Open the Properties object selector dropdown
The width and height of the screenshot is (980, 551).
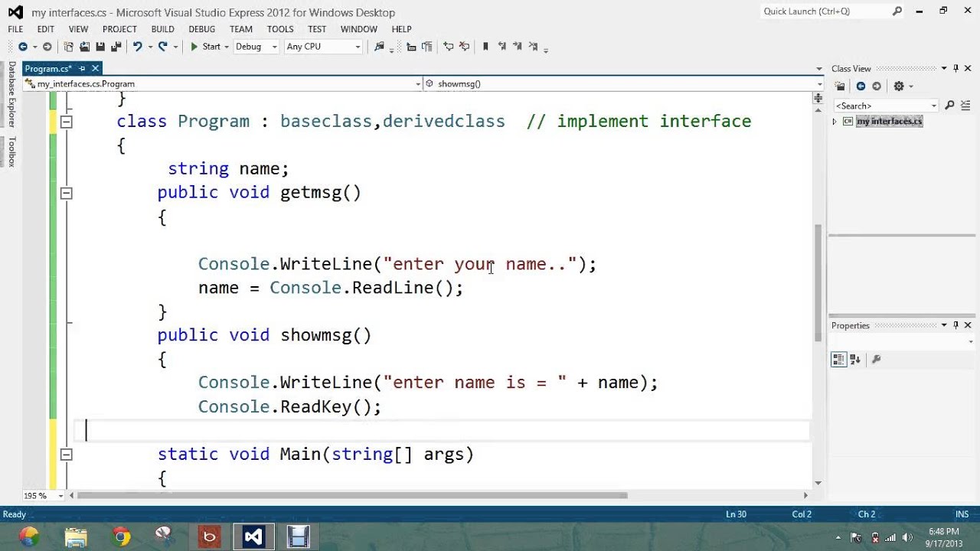pos(902,341)
